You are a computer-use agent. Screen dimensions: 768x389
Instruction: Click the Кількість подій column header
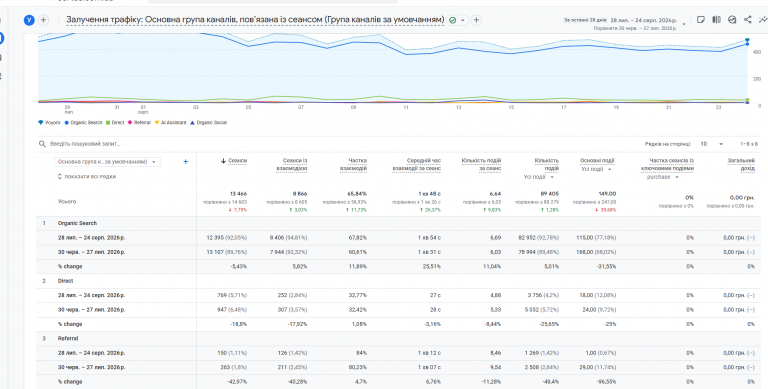(x=546, y=165)
